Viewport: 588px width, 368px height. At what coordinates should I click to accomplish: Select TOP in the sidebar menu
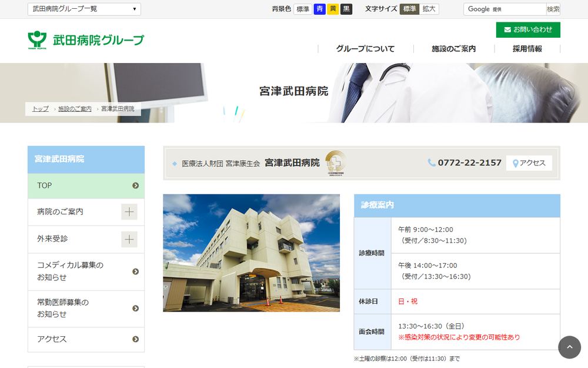pyautogui.click(x=86, y=185)
